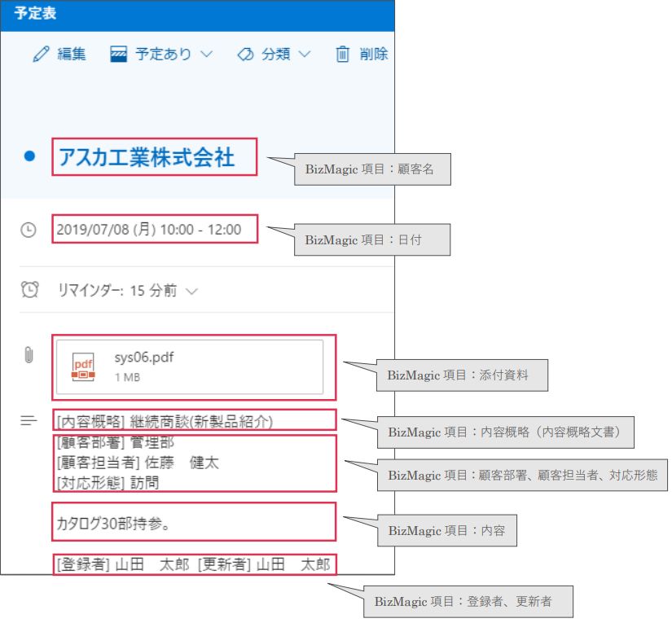Click the 予定あり status icon

pyautogui.click(x=118, y=55)
